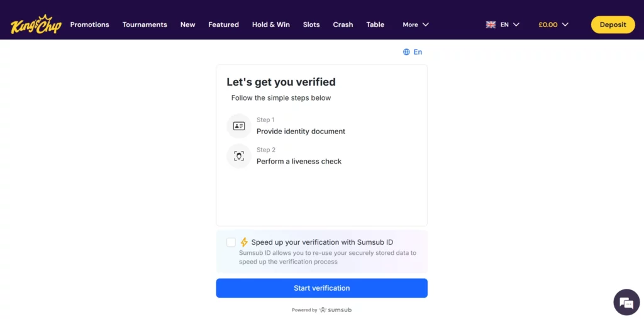The width and height of the screenshot is (644, 319).
Task: Select the Hold & Win category
Action: tap(271, 25)
